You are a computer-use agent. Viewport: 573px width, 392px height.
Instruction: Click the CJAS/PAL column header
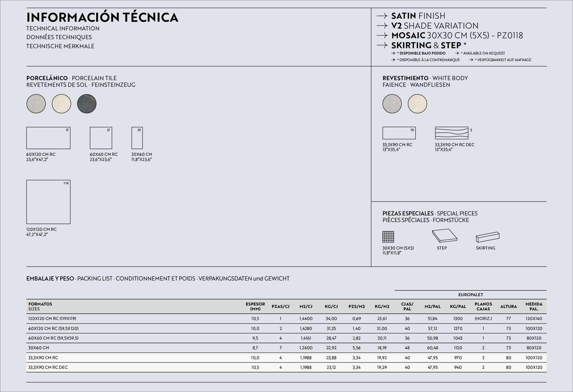pyautogui.click(x=407, y=306)
